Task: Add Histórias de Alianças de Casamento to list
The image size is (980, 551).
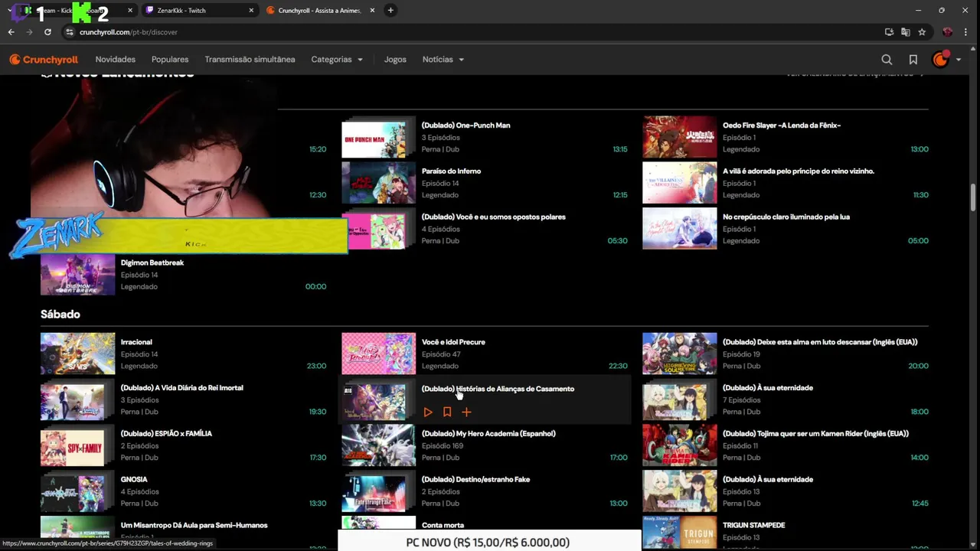Action: click(466, 412)
